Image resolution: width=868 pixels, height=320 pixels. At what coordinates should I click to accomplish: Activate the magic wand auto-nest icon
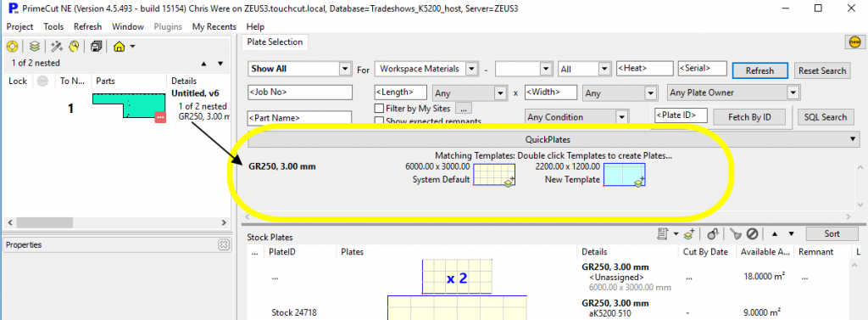(x=56, y=47)
